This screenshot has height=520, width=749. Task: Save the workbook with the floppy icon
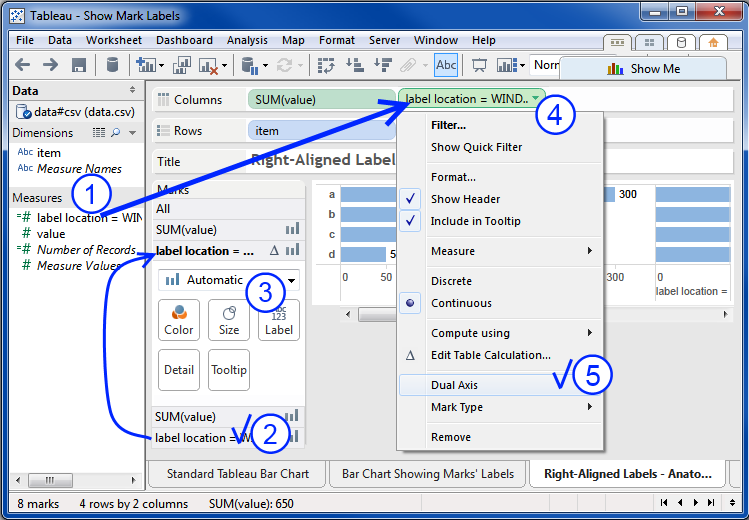[x=79, y=65]
